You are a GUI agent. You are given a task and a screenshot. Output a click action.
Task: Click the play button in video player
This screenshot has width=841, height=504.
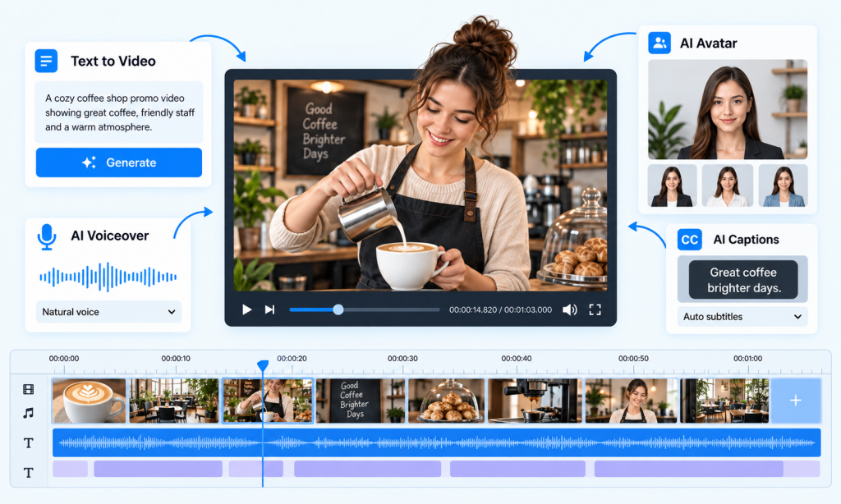[246, 310]
